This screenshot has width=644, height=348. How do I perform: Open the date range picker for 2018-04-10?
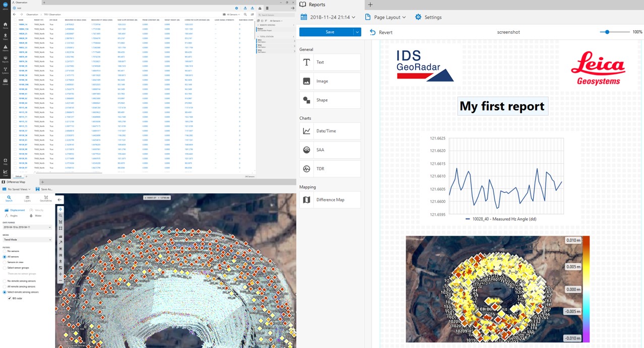(27, 227)
